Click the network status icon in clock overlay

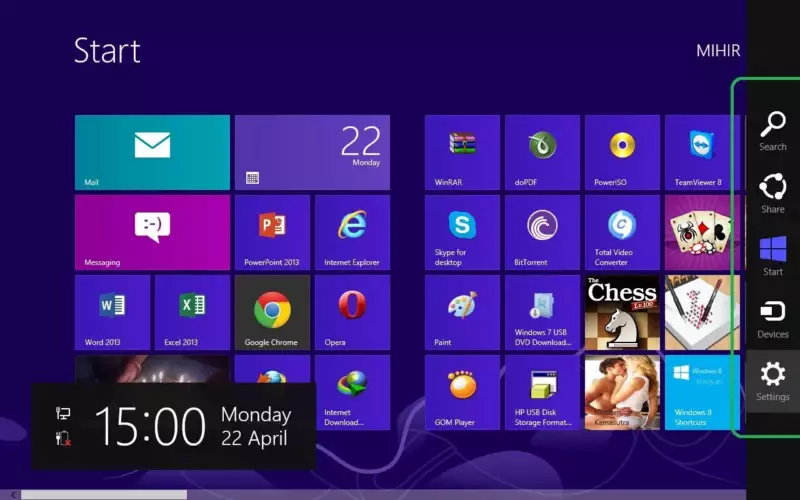[x=63, y=413]
